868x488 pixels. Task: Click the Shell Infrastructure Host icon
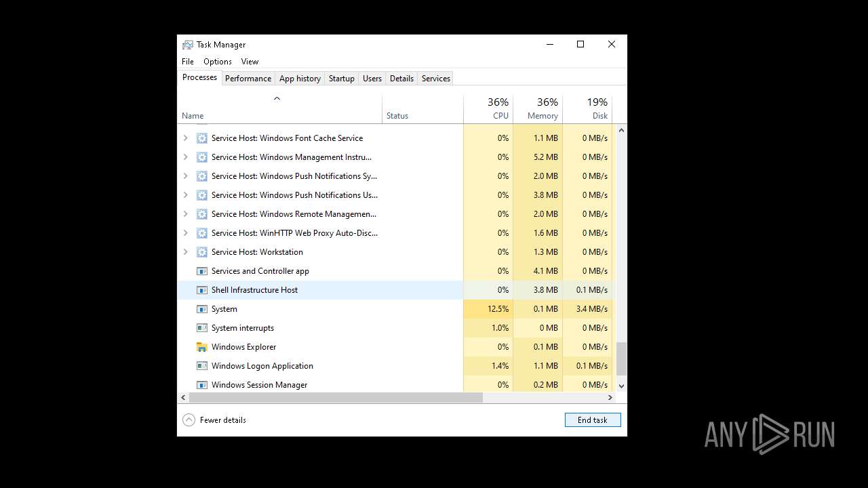coord(201,290)
